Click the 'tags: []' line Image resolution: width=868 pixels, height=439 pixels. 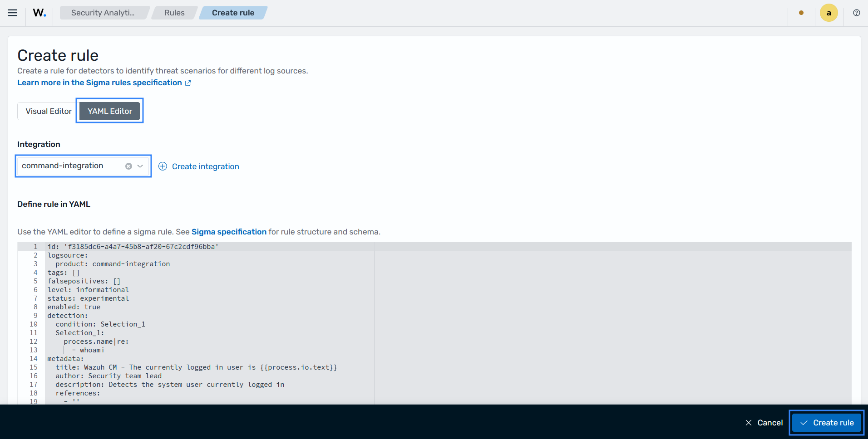coord(64,273)
